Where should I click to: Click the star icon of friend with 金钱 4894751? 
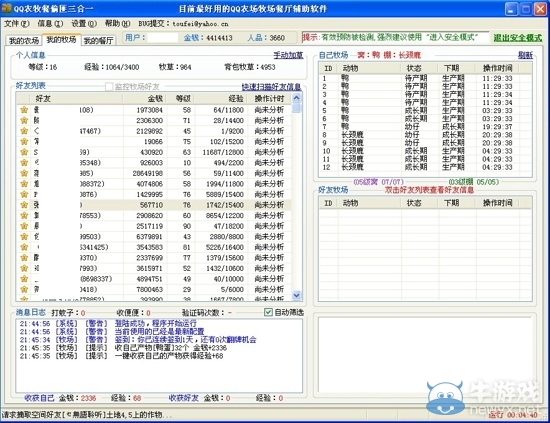(24, 278)
